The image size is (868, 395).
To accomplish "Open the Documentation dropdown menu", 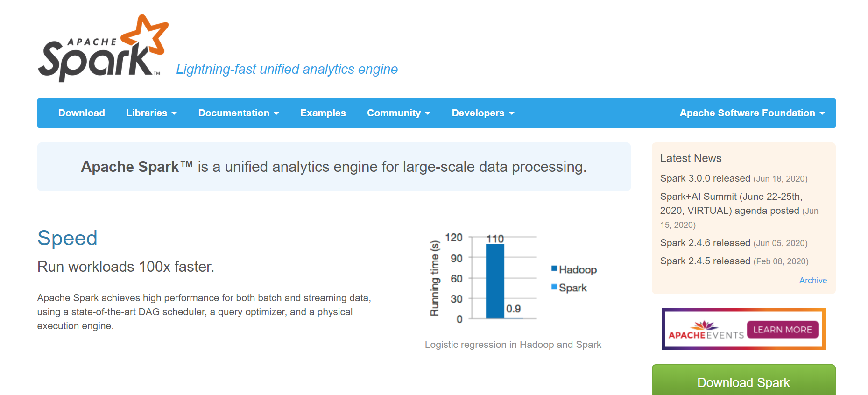I will point(239,113).
